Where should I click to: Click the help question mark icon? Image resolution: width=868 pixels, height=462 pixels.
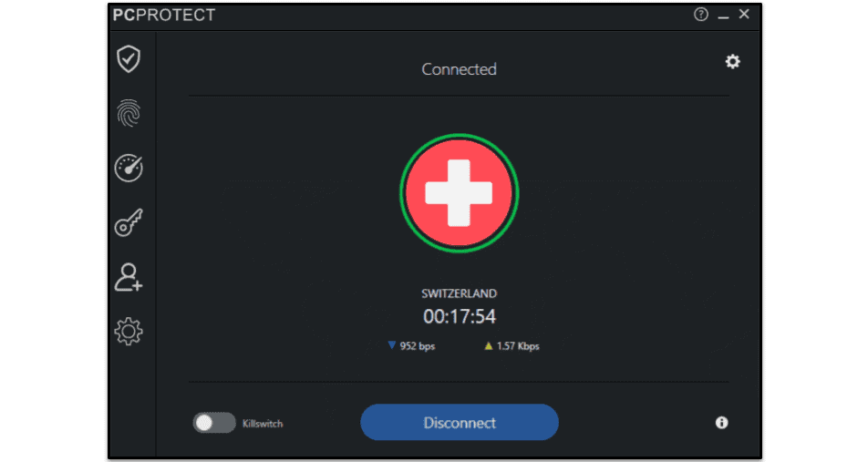click(x=701, y=15)
